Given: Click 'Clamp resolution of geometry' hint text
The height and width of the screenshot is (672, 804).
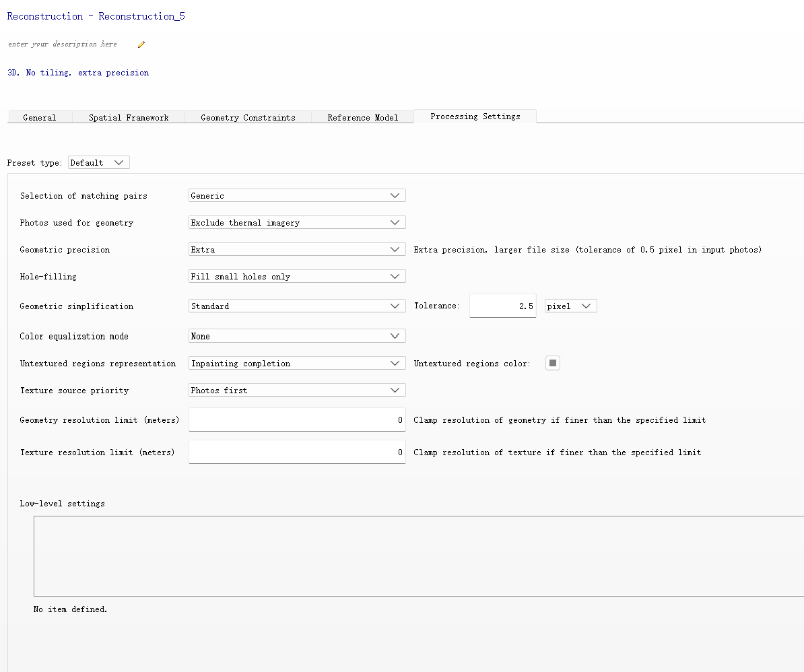Looking at the screenshot, I should point(560,419).
